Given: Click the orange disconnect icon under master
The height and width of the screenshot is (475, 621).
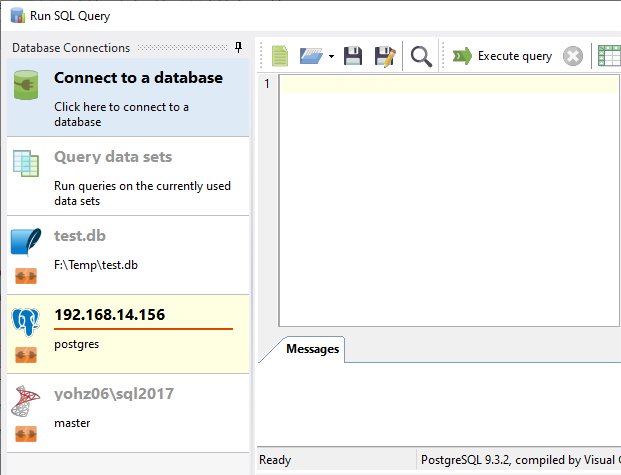Looking at the screenshot, I should (x=26, y=434).
